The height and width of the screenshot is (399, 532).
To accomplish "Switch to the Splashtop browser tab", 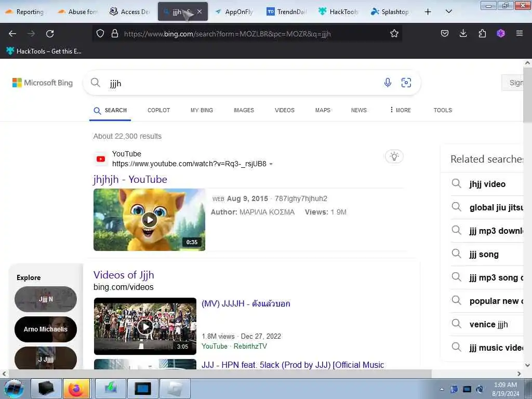I will coord(391,12).
